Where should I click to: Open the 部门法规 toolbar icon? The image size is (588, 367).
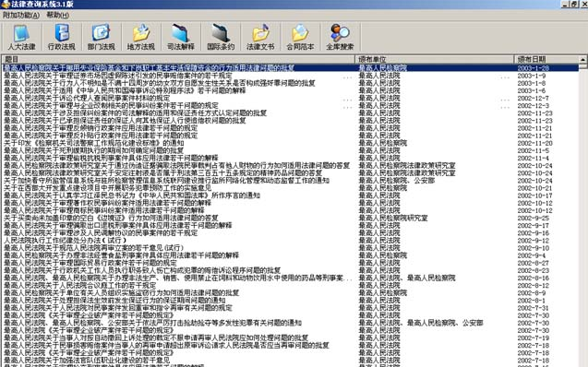[x=102, y=37]
